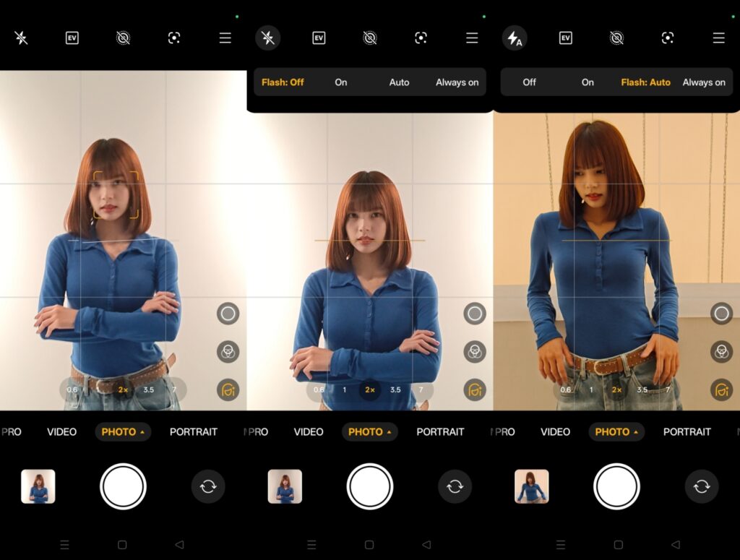Tap the focus target icon in the middle screen

click(421, 38)
